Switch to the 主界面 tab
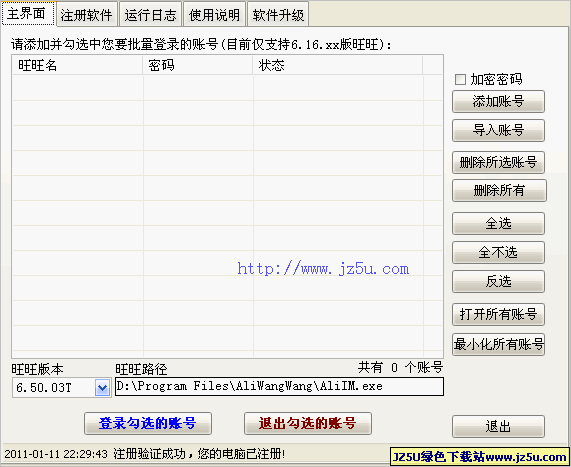 [x=29, y=13]
